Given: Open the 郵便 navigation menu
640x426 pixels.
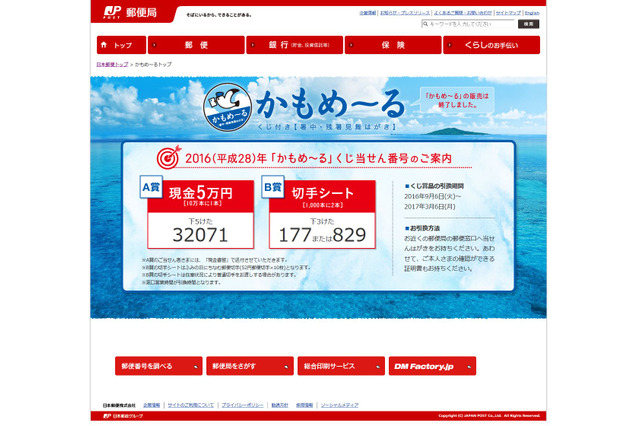Looking at the screenshot, I should 196,45.
